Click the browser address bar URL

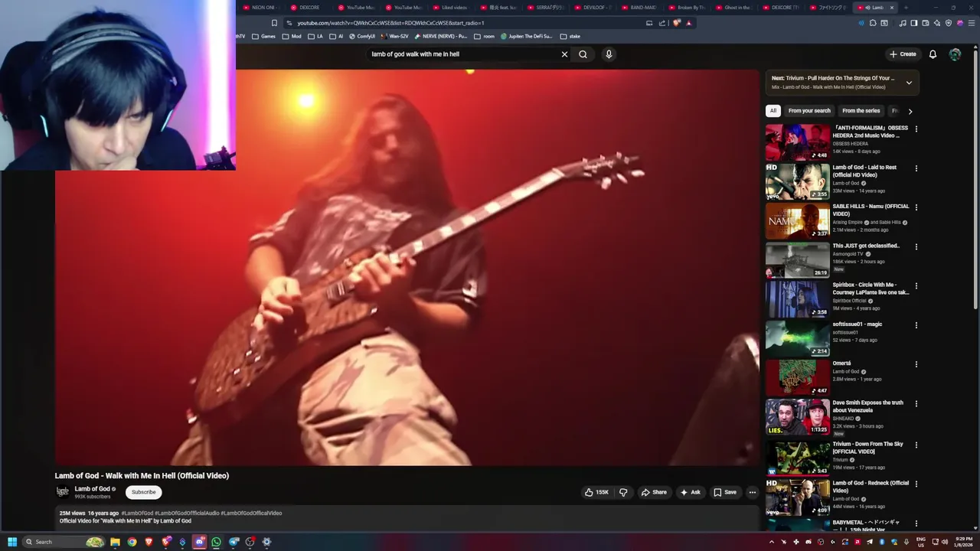click(390, 23)
